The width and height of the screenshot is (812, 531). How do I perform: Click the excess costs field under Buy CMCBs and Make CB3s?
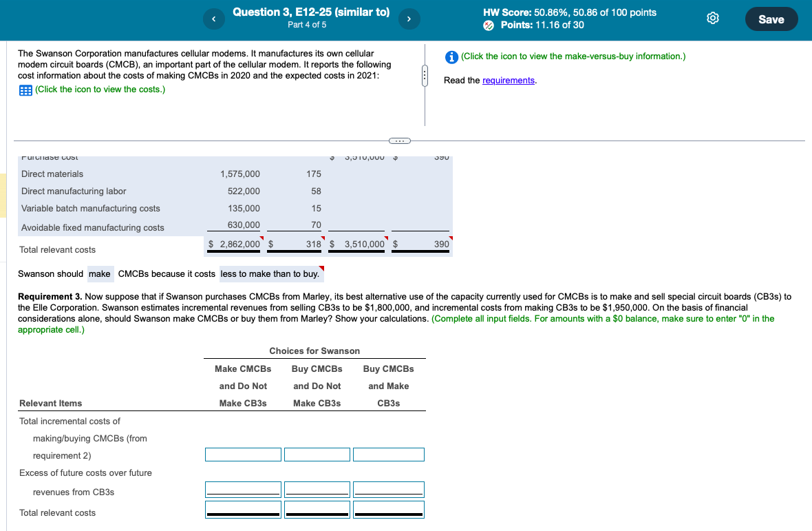pos(388,488)
